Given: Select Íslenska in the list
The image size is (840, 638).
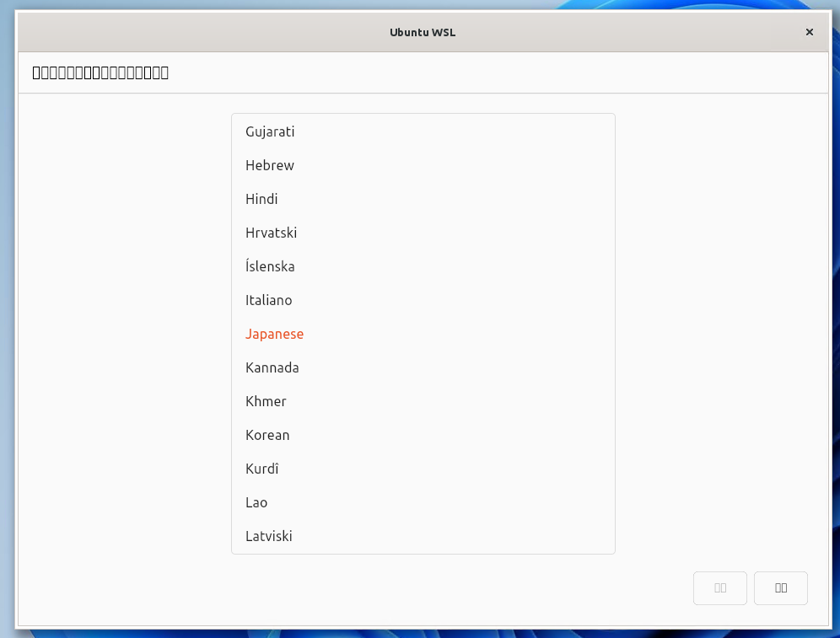Looking at the screenshot, I should (x=270, y=266).
